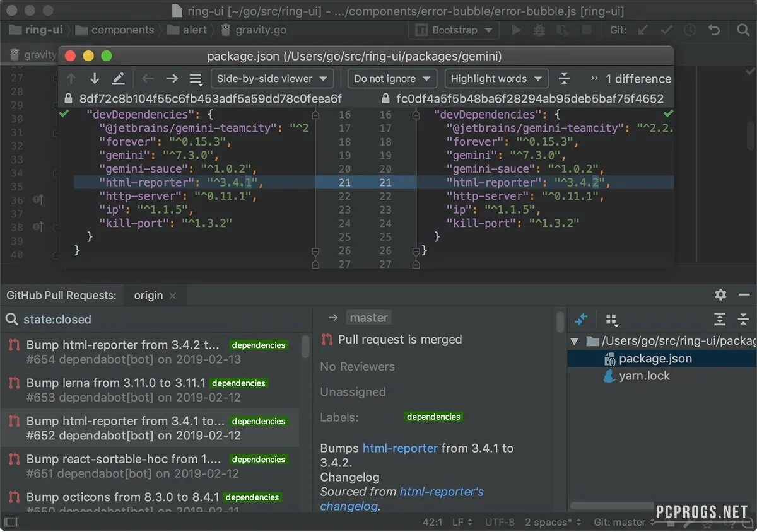757x532 pixels.
Task: Compare next file right arrow
Action: coord(172,79)
